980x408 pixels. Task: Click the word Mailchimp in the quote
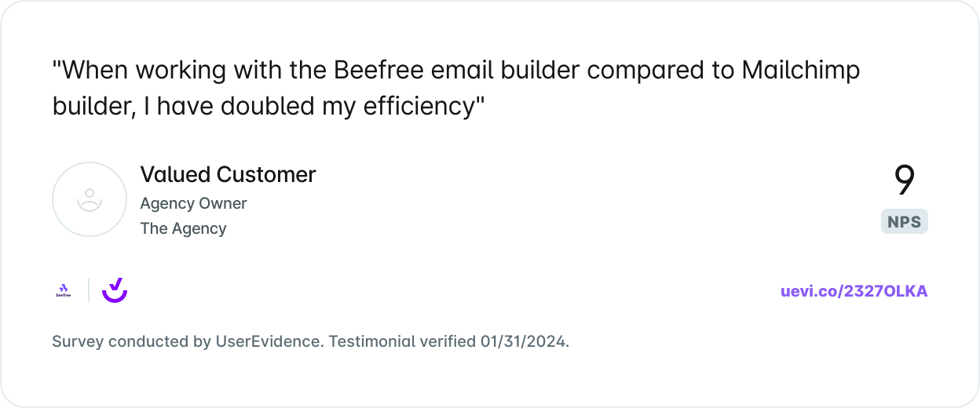click(x=801, y=71)
